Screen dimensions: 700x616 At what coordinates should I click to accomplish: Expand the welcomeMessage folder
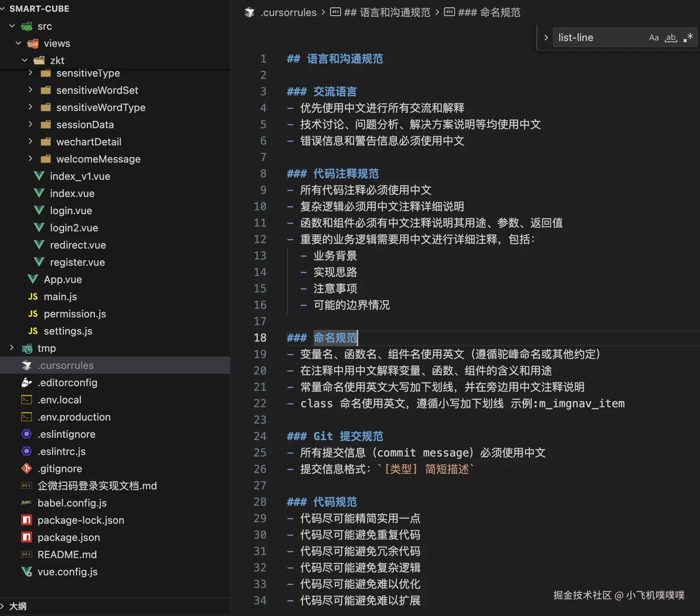(x=31, y=159)
